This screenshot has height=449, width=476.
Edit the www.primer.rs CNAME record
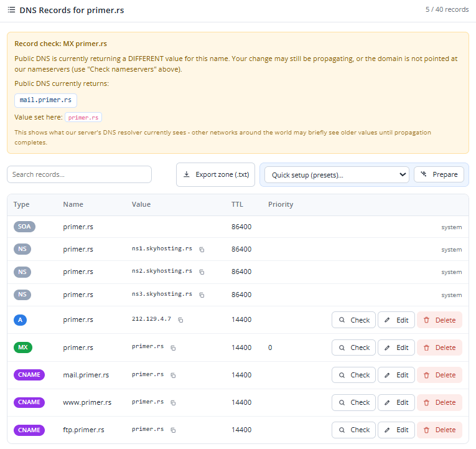396,402
